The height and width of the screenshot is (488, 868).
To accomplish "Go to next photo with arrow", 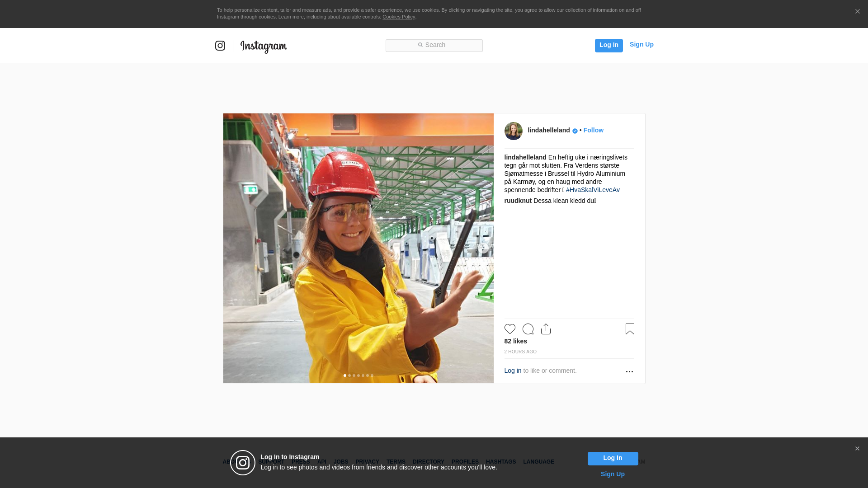I will [483, 248].
